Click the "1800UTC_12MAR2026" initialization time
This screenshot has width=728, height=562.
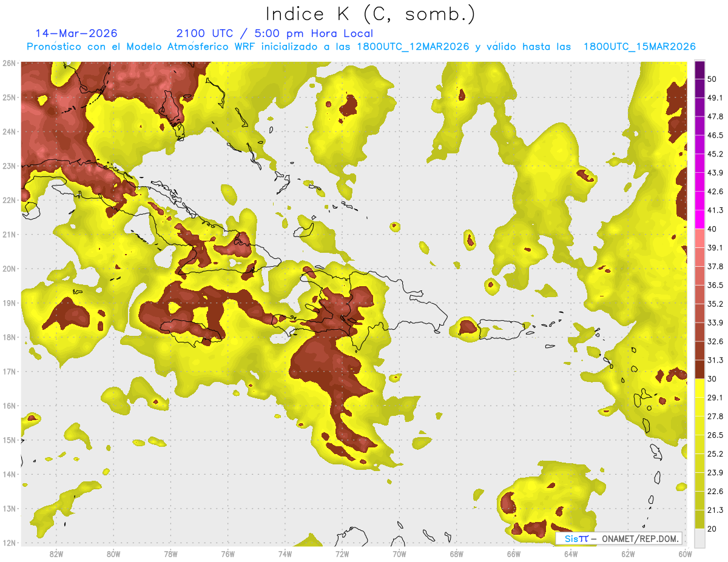pyautogui.click(x=413, y=47)
